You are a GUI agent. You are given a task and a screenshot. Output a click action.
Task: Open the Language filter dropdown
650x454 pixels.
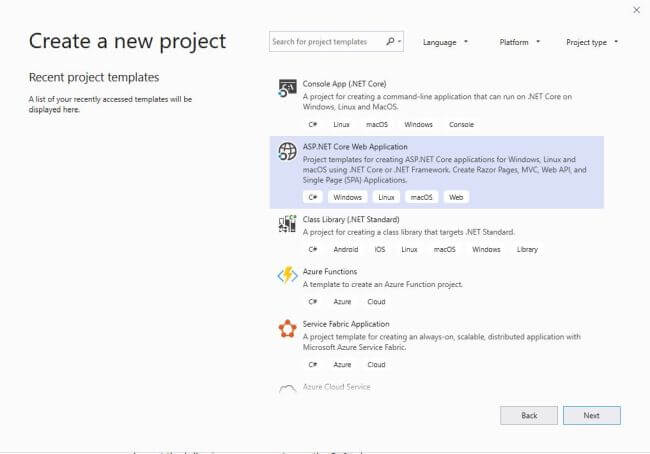coord(445,42)
